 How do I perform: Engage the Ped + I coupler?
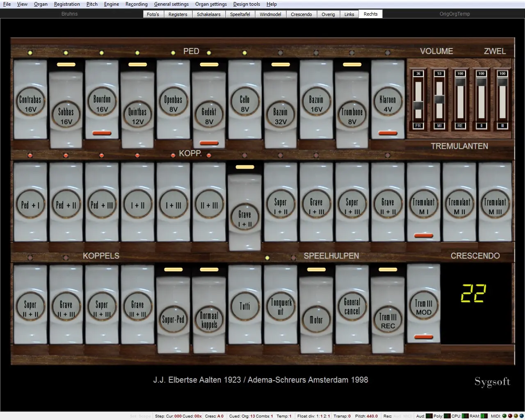[30, 204]
